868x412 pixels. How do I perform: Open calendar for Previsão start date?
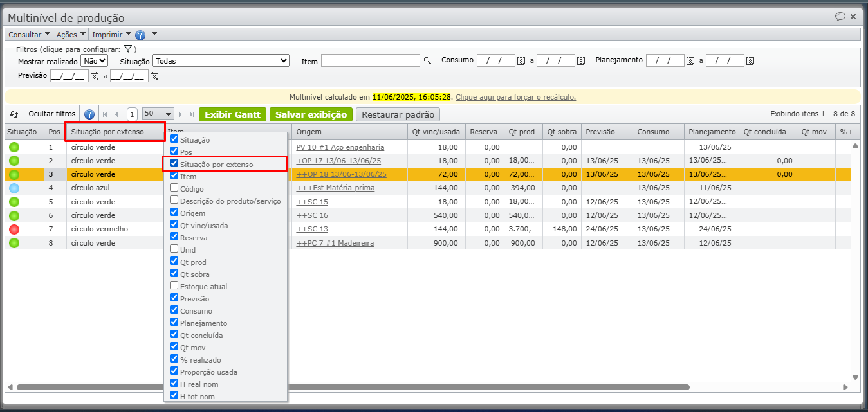pos(94,76)
